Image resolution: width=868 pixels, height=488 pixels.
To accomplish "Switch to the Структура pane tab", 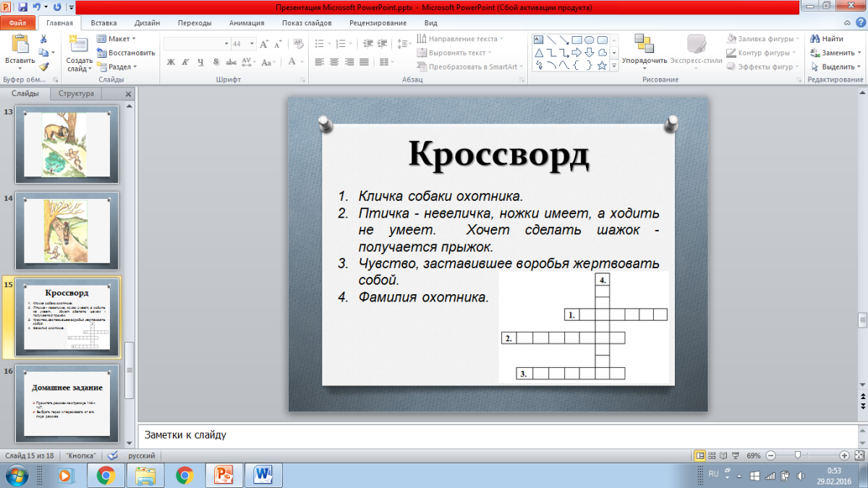I will (76, 94).
